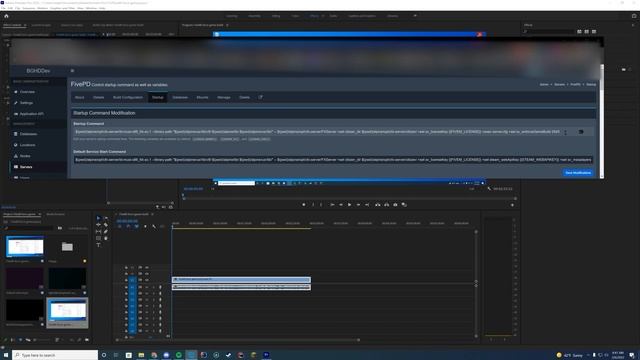Switch to Color workspace tab
The image size is (640, 360).
coord(295,16)
